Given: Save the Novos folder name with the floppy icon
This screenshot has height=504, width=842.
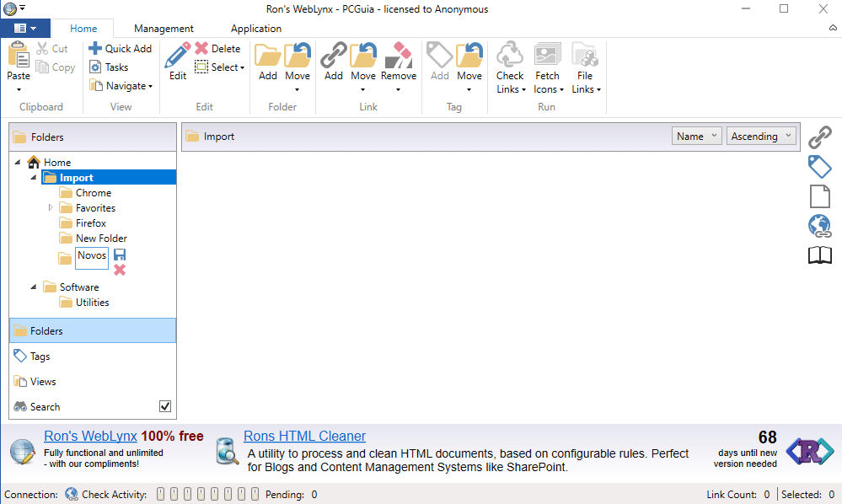Looking at the screenshot, I should coord(120,255).
